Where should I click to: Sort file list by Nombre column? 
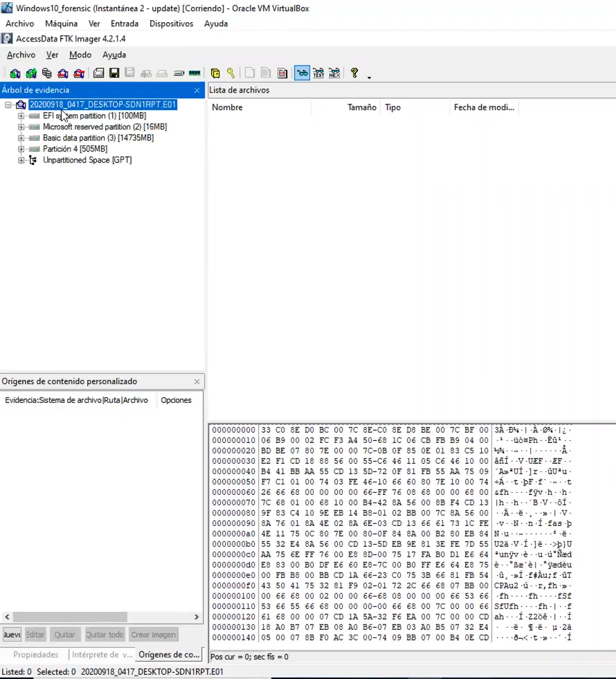pos(260,107)
